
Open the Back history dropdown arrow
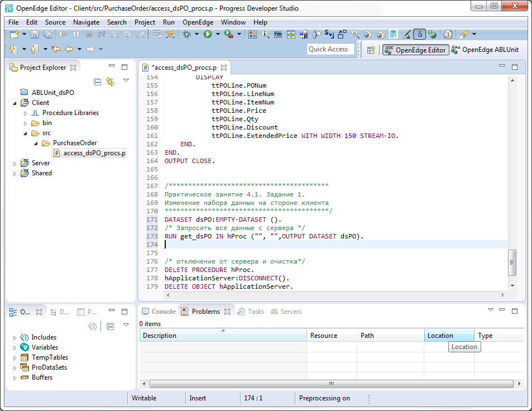pyautogui.click(x=79, y=49)
